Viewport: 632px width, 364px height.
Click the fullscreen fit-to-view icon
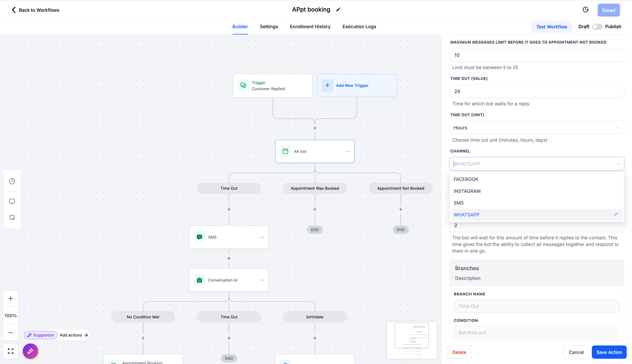coord(10,351)
